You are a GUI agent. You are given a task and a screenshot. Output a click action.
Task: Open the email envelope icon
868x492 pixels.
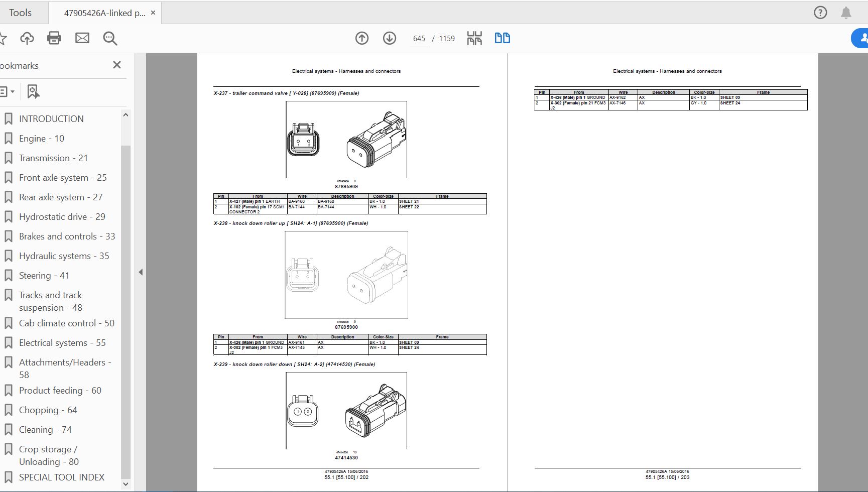coord(82,38)
